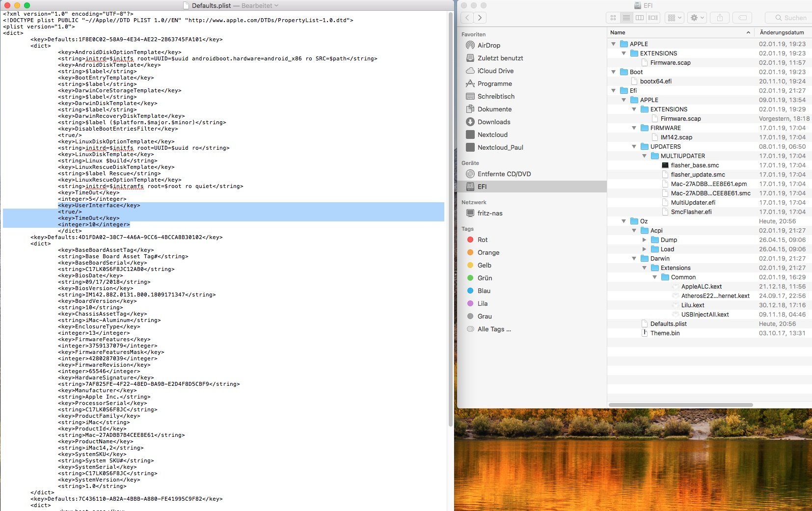Click the edit tags toolbar button
The image size is (812, 511).
coord(742,18)
